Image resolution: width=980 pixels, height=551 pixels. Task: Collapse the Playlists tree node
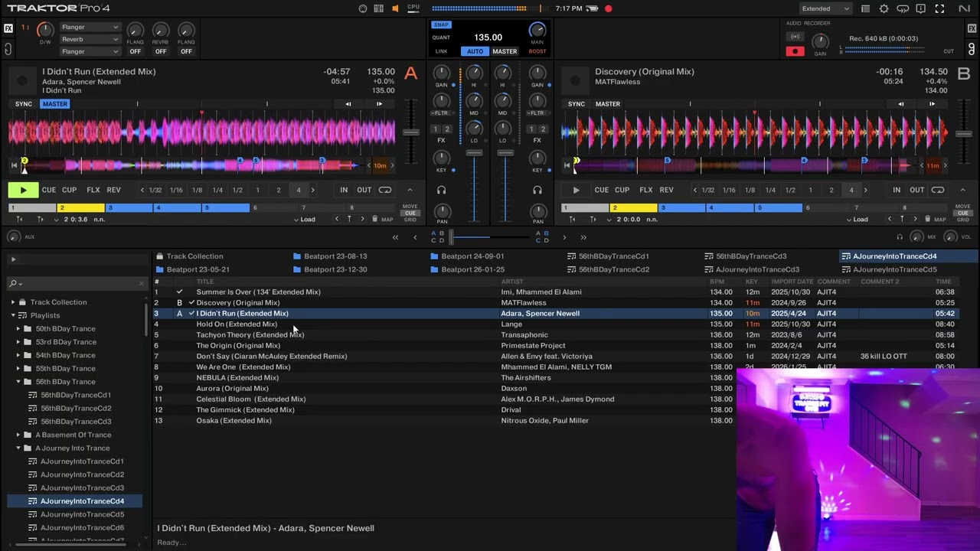[13, 315]
